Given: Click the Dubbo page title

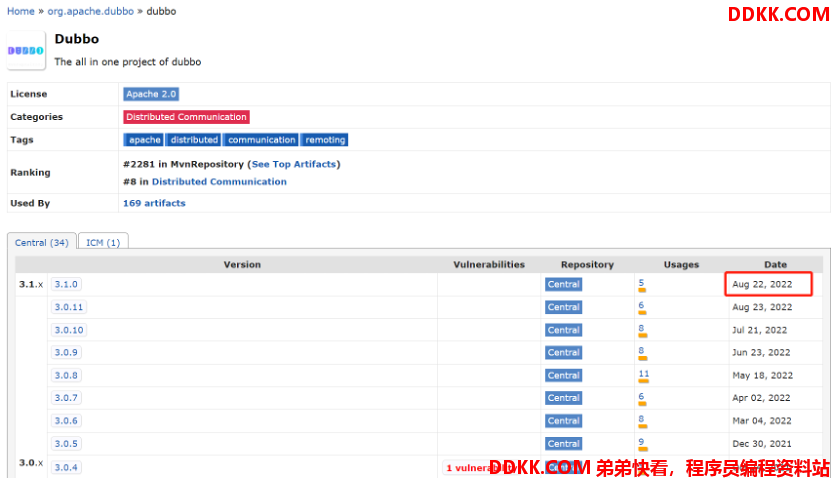Looking at the screenshot, I should (76, 39).
